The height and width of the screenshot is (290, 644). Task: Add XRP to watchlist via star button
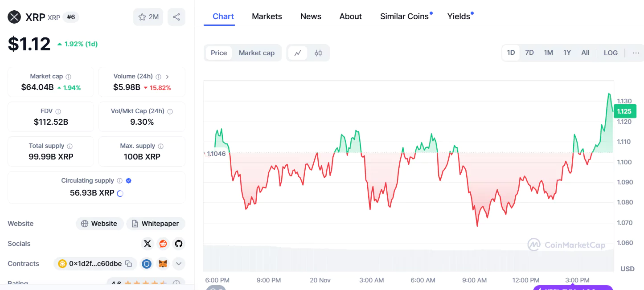pos(148,17)
